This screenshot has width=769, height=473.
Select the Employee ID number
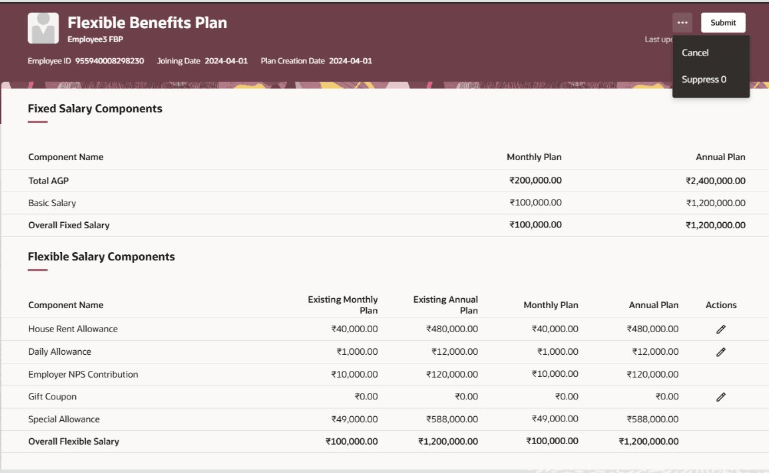pyautogui.click(x=109, y=61)
